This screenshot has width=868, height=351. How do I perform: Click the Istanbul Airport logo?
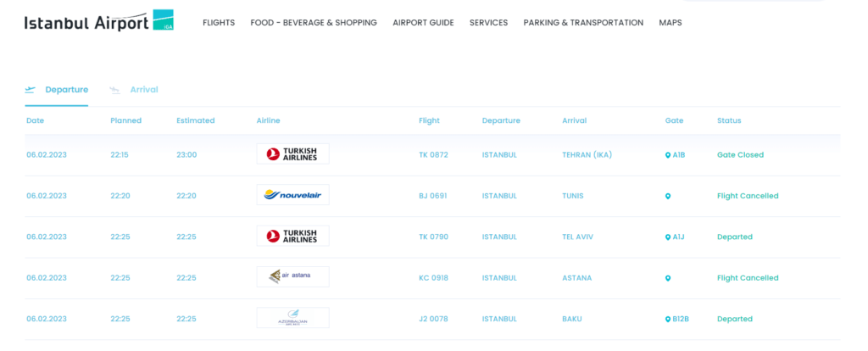pos(99,21)
